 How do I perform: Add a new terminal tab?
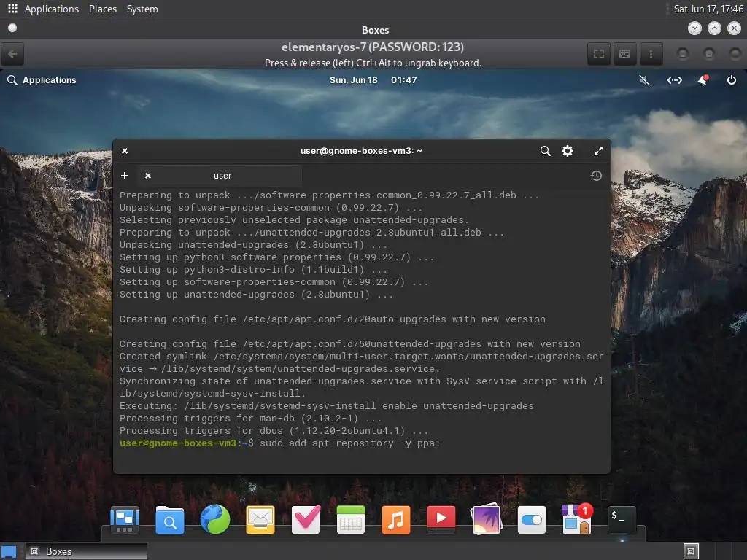coord(125,176)
